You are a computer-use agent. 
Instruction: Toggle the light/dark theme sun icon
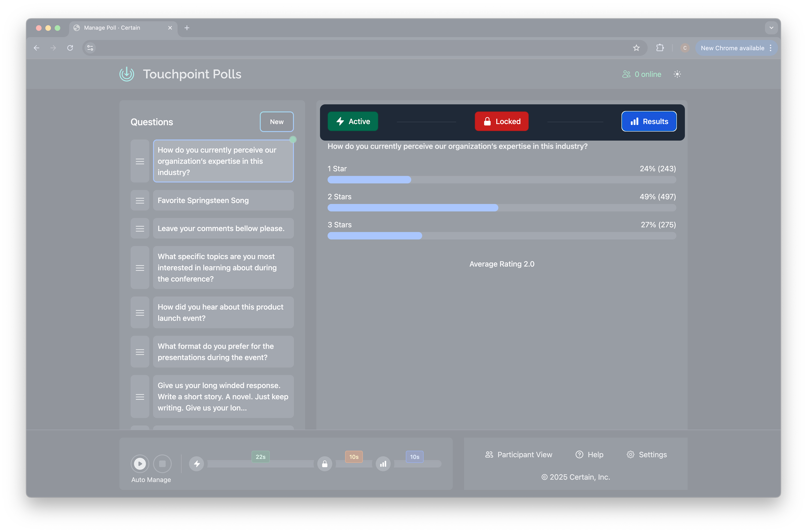pyautogui.click(x=677, y=74)
